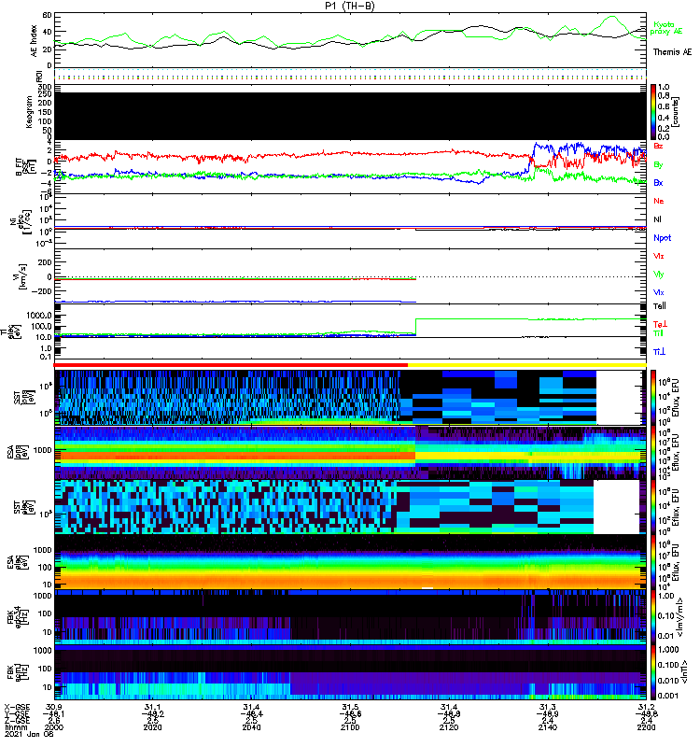Click the blue Npot legend label
Viewport: 700px width, 747px height.
click(x=663, y=238)
